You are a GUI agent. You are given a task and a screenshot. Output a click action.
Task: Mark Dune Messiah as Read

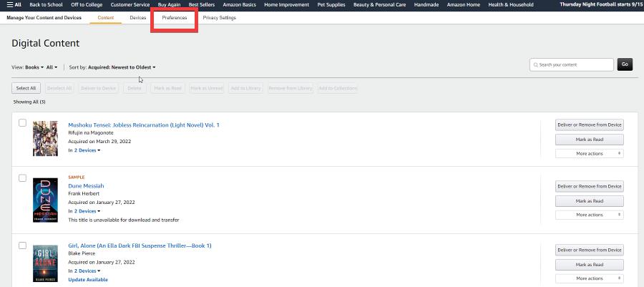pos(590,201)
